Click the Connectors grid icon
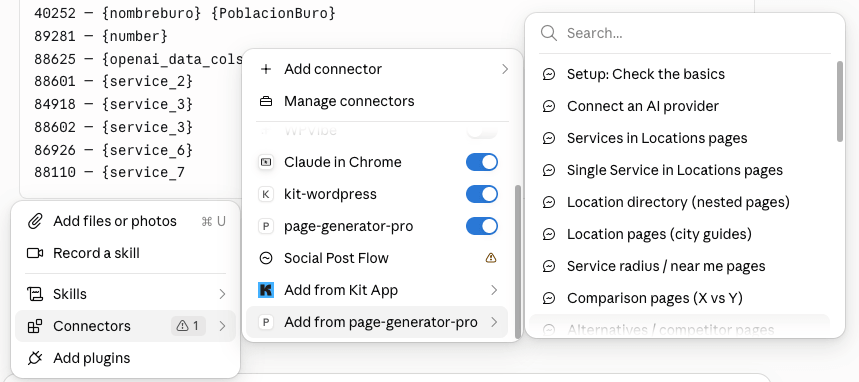Screen dimensions: 859x382 click(x=35, y=326)
